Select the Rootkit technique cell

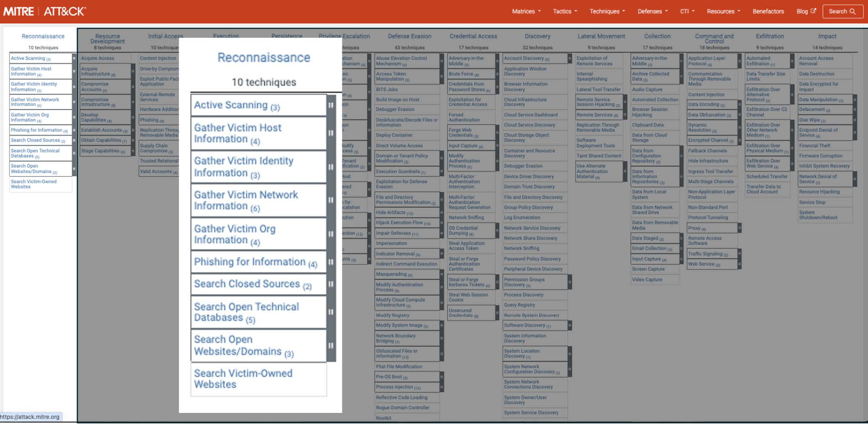click(x=384, y=418)
